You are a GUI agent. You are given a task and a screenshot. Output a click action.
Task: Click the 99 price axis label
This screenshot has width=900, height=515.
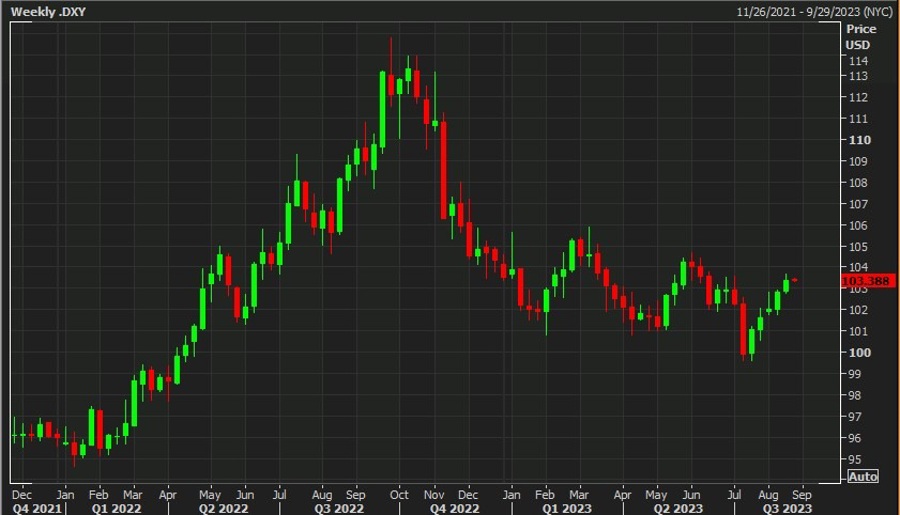[855, 374]
